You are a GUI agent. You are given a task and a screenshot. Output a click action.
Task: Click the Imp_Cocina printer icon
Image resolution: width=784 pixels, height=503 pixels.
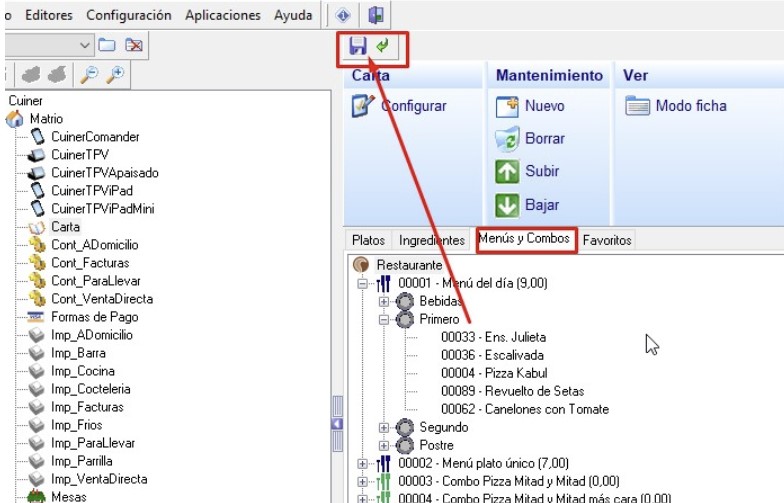click(36, 371)
